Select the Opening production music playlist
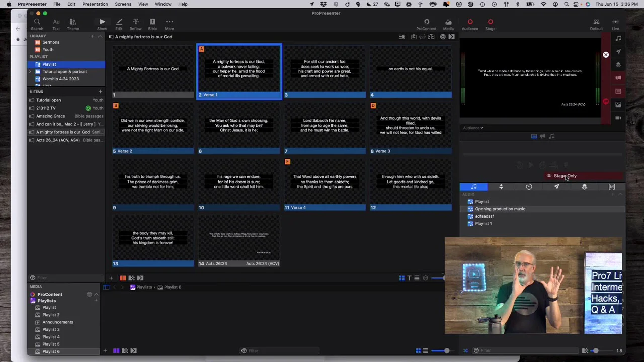644x362 pixels. pos(500,209)
